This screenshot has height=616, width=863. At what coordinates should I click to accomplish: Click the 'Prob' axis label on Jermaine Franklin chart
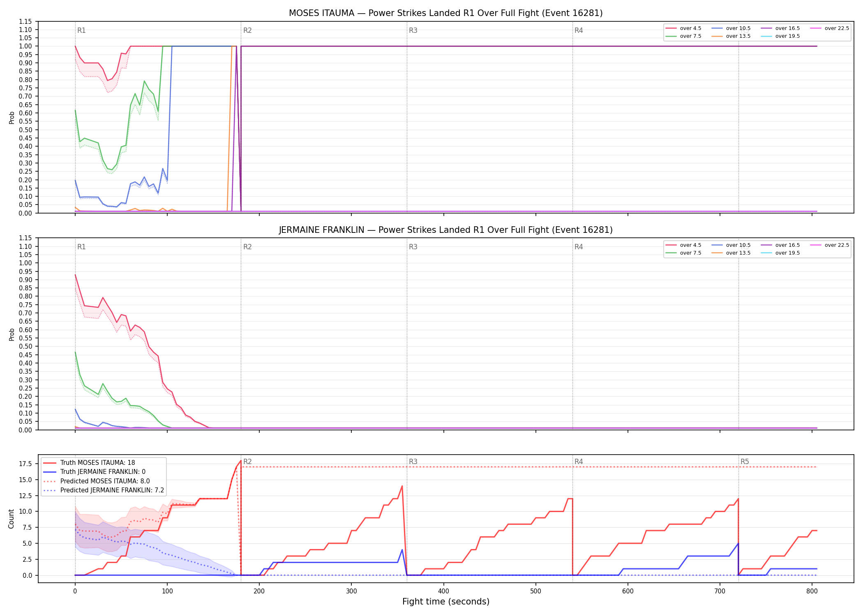click(x=12, y=334)
